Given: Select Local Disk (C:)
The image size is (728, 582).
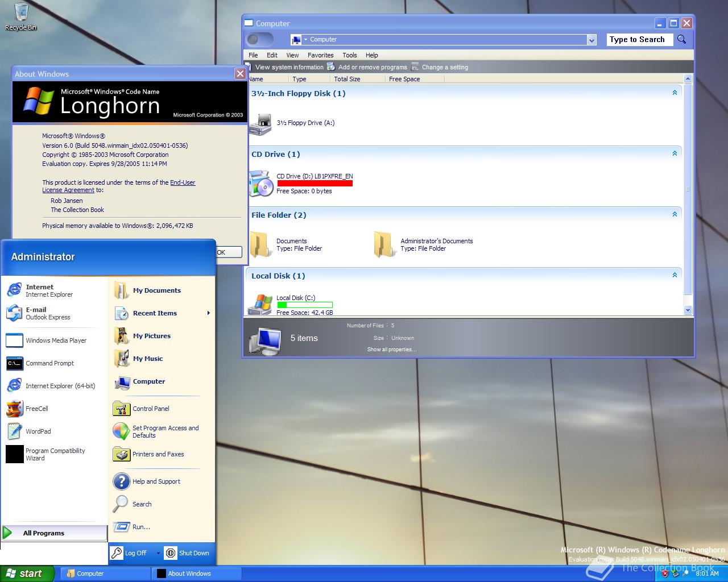Looking at the screenshot, I should tap(291, 305).
